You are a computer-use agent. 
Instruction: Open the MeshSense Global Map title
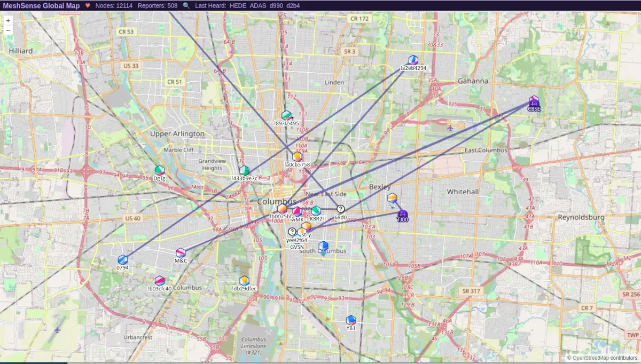click(x=41, y=5)
